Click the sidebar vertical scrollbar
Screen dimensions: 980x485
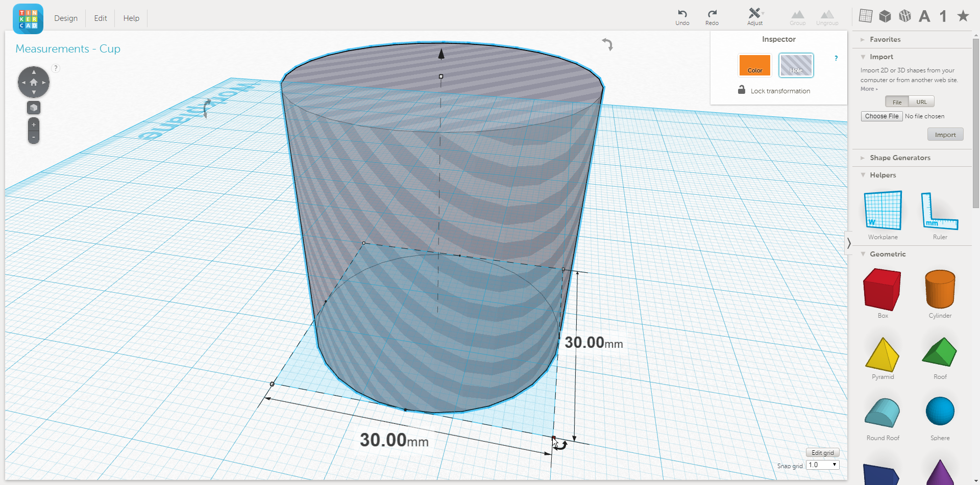976,122
